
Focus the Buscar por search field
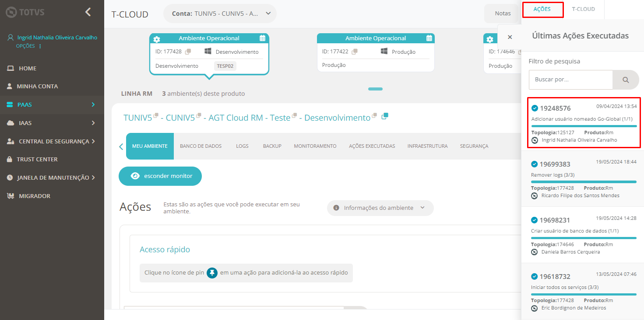coord(571,80)
